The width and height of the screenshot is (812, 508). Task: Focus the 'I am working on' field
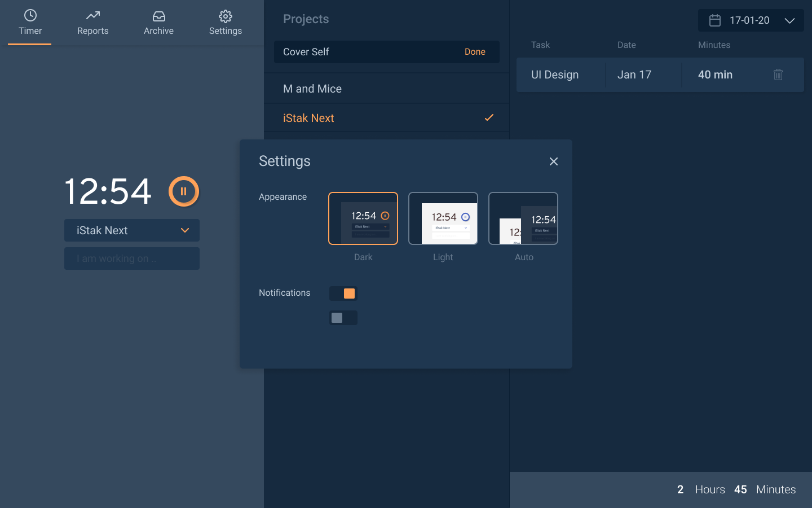tap(132, 259)
